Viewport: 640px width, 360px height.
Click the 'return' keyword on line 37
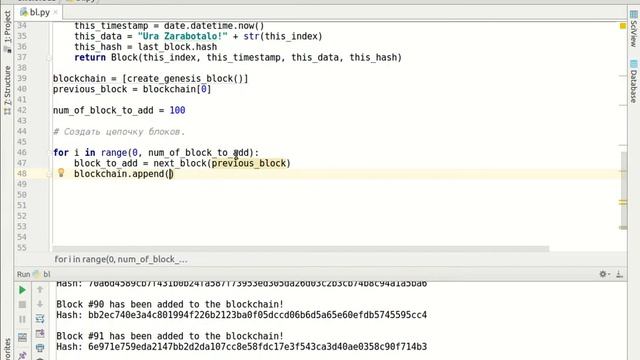point(90,57)
